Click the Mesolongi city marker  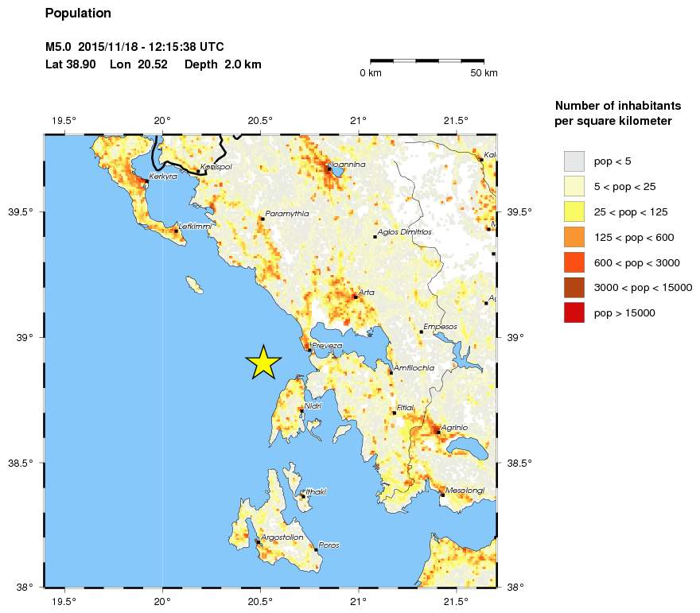pyautogui.click(x=442, y=495)
